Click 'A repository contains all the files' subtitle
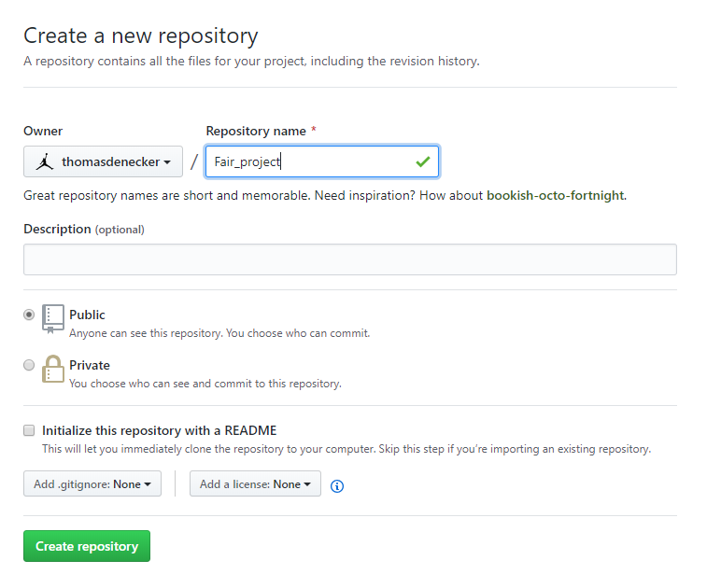721x588 pixels. click(x=251, y=61)
